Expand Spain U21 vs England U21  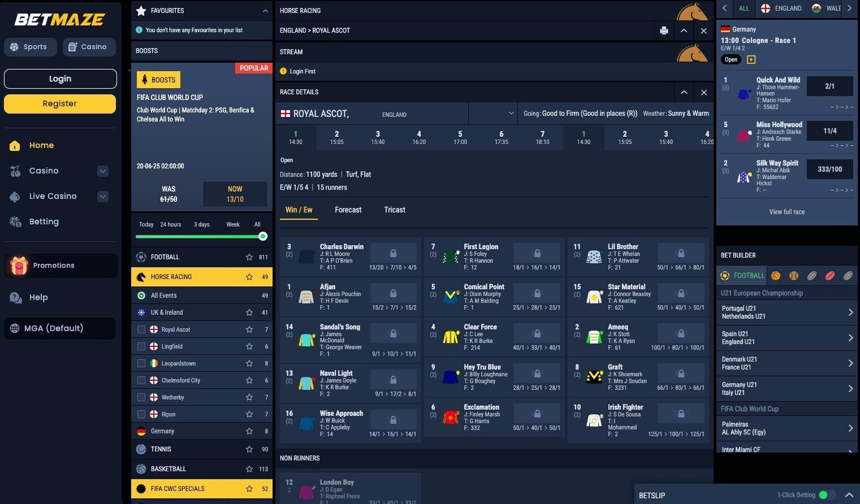pyautogui.click(x=786, y=338)
